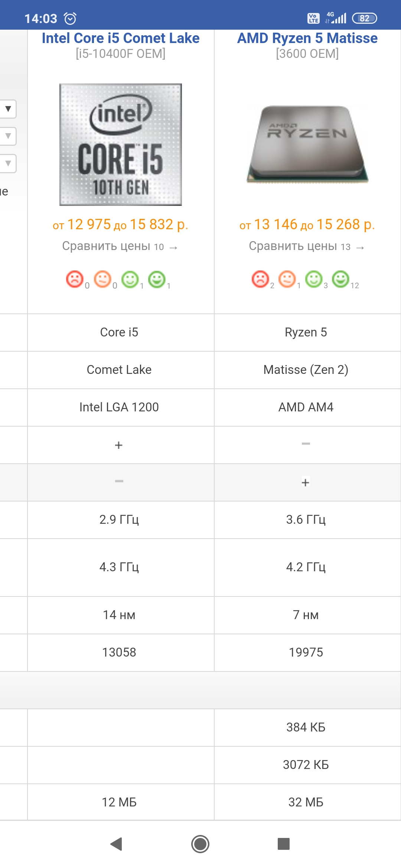Click the light green smiley under Ryzen

pyautogui.click(x=314, y=279)
